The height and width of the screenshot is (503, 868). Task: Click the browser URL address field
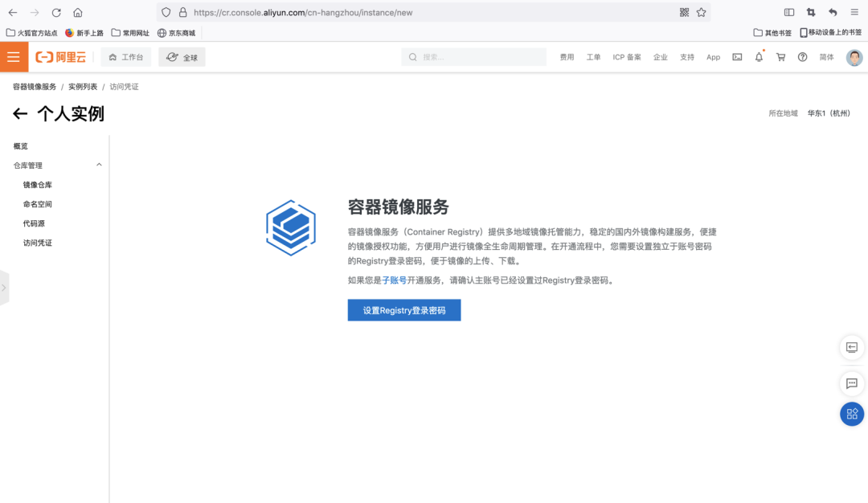point(432,12)
